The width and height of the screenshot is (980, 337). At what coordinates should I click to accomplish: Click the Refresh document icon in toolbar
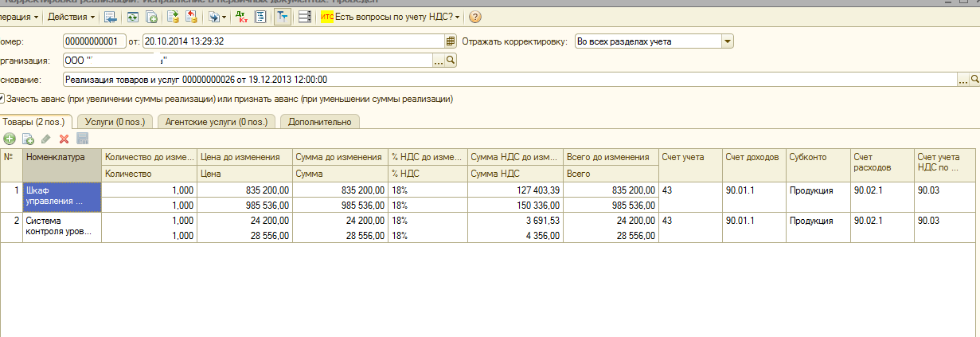coord(132,17)
